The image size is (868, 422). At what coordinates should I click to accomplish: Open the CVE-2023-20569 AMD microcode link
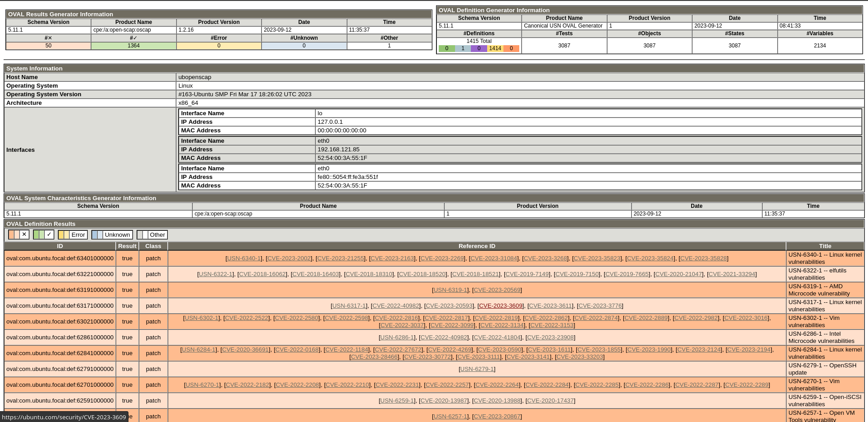(497, 290)
